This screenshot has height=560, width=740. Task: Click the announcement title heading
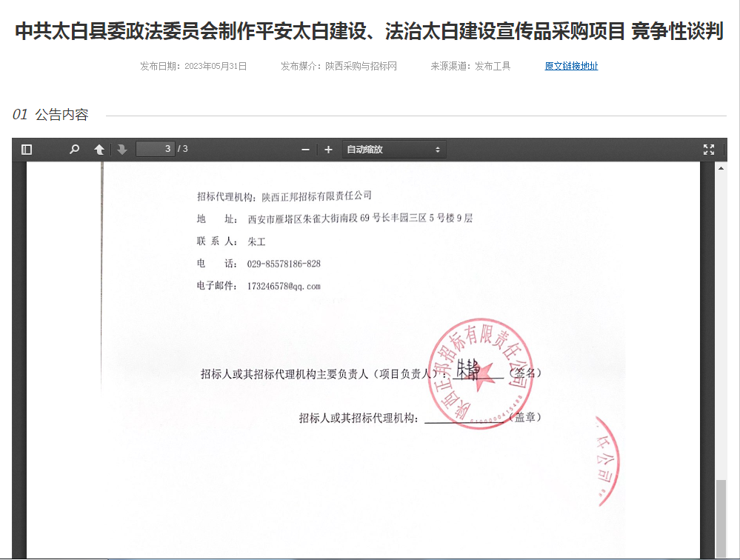(370, 32)
